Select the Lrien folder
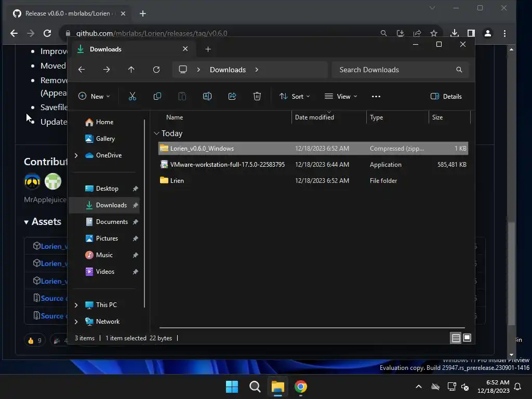532x399 pixels. [x=313, y=180]
